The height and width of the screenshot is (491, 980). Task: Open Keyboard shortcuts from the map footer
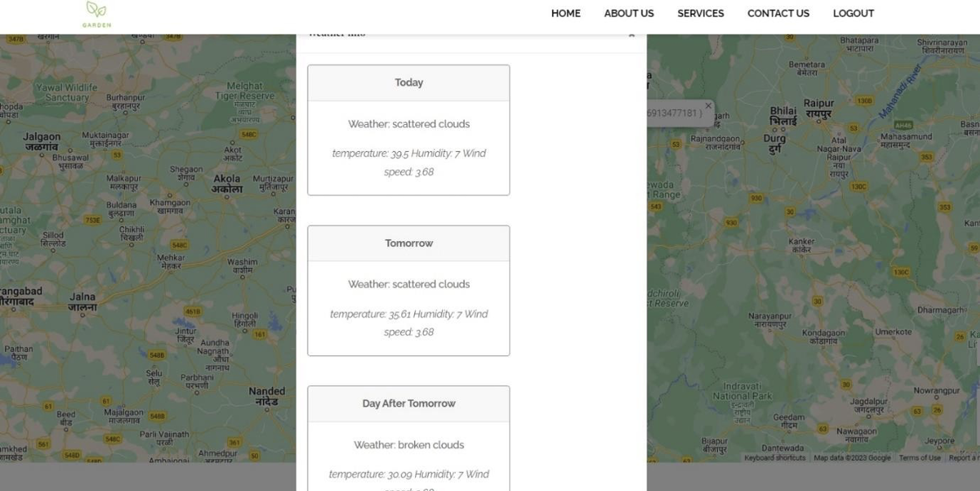click(774, 457)
